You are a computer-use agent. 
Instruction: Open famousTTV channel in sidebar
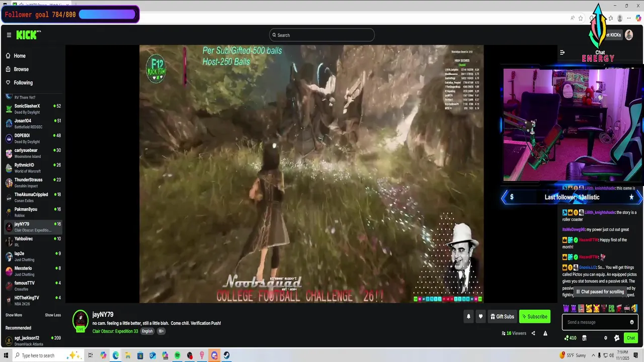[x=33, y=286]
